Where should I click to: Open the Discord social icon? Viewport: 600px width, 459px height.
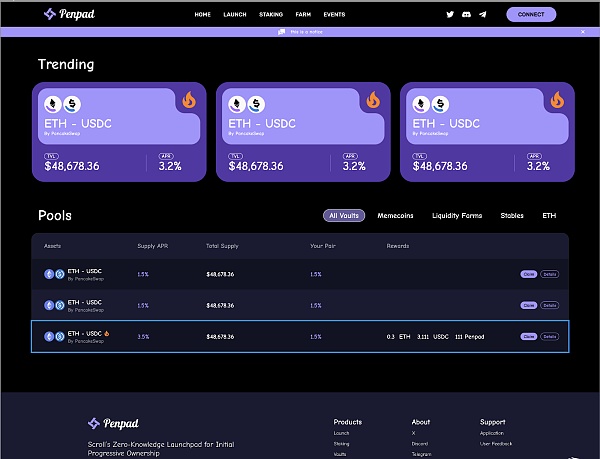pos(466,15)
